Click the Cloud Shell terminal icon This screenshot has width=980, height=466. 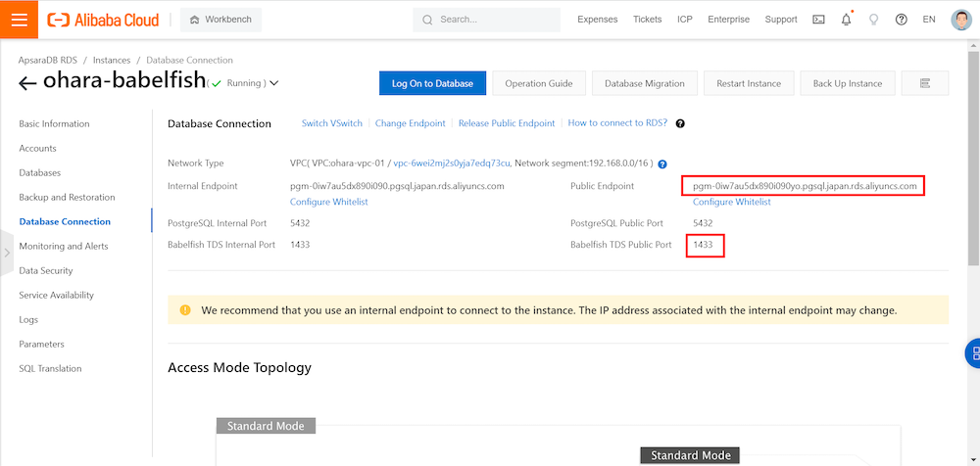(818, 20)
